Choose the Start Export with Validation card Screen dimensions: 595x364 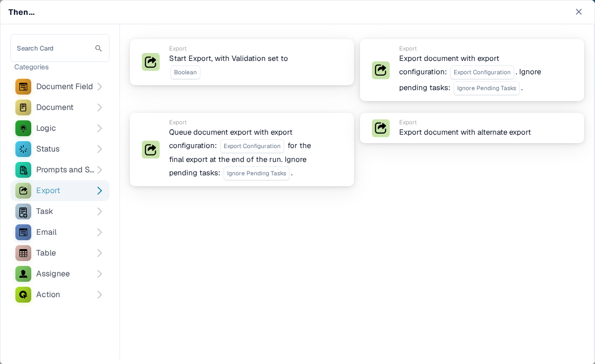[242, 62]
